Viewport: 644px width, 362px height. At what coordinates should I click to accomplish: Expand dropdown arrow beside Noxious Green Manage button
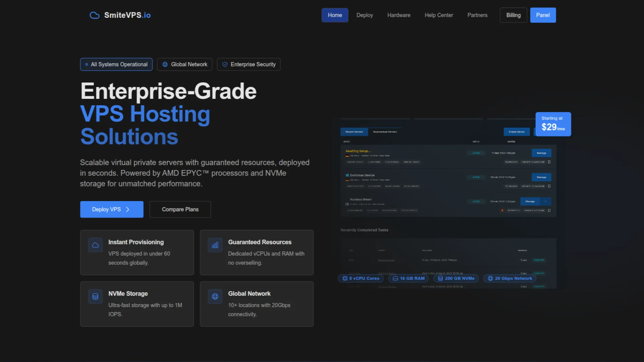[545, 201]
